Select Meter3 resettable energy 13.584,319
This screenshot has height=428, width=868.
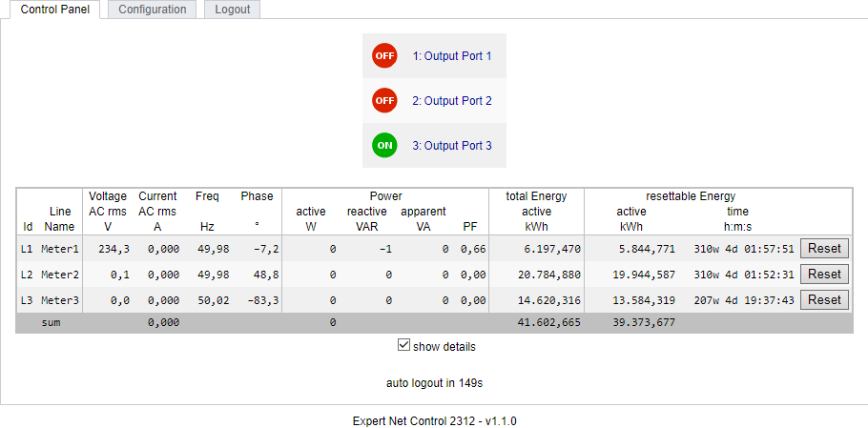(644, 300)
